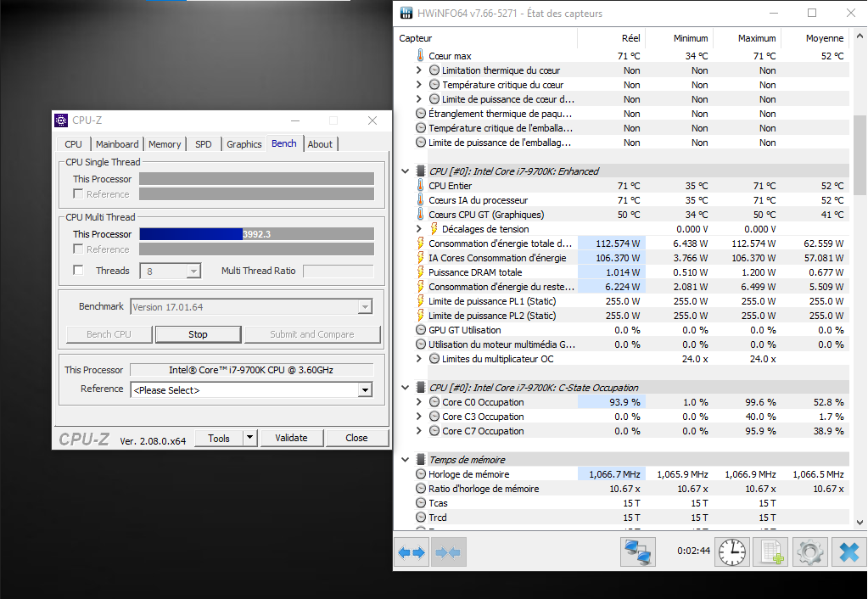This screenshot has width=868, height=599.
Task: Click the Moyenne column header
Action: tap(815, 38)
